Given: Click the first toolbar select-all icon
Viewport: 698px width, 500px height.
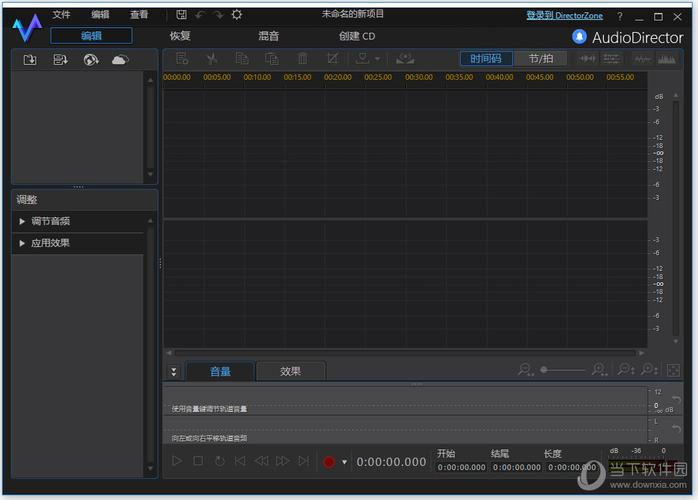Looking at the screenshot, I should [182, 58].
